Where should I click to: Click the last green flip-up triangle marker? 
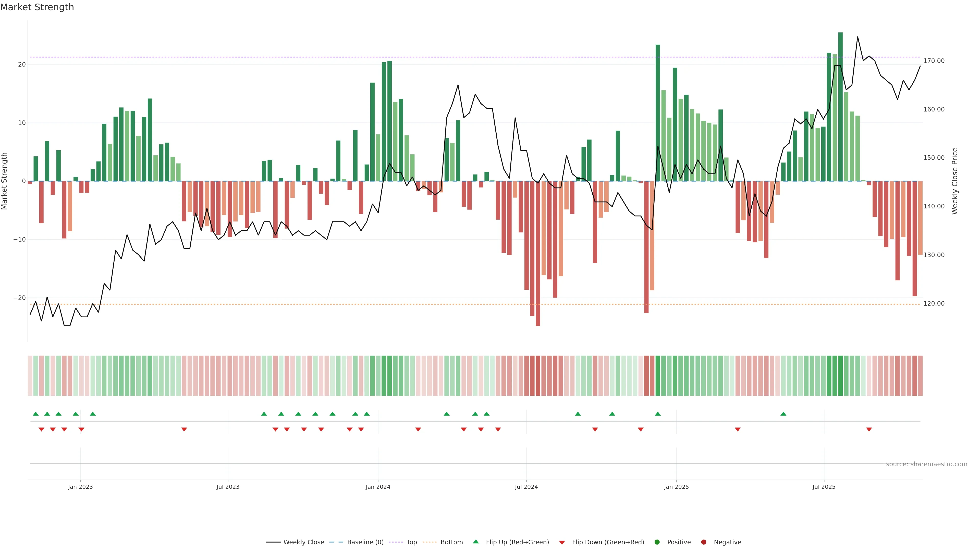click(x=783, y=414)
